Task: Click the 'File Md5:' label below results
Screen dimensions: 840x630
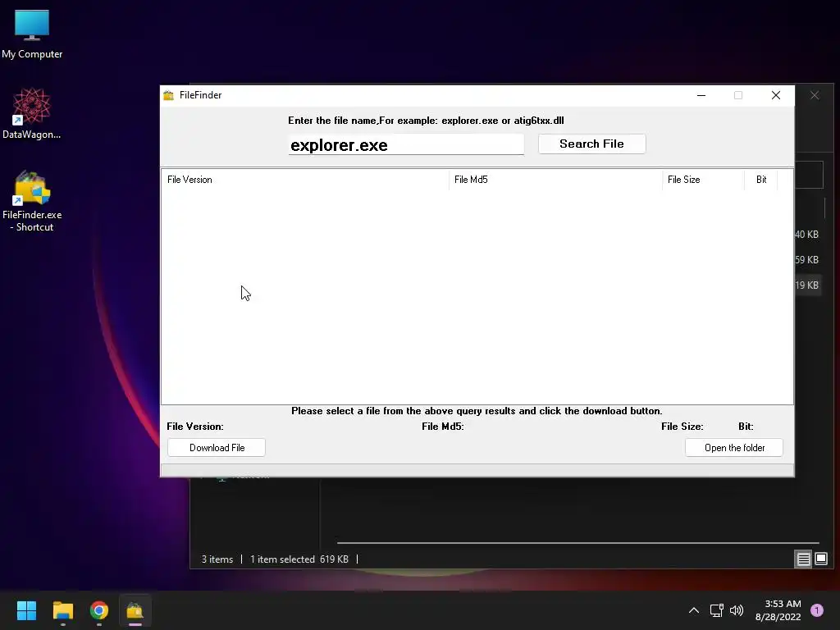Action: (x=442, y=427)
